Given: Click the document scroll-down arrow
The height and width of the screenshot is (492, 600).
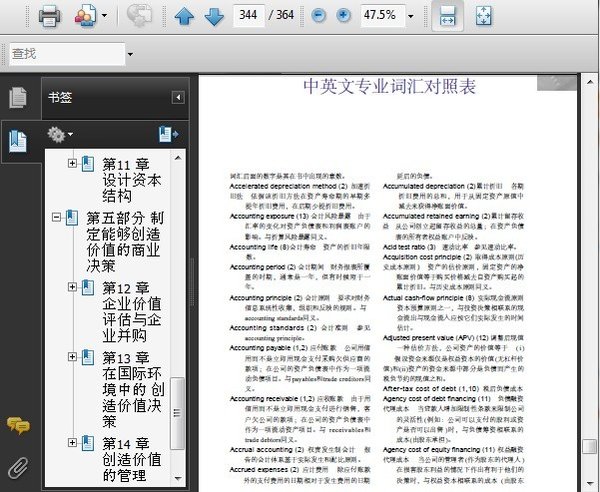Looking at the screenshot, I should point(590,484).
